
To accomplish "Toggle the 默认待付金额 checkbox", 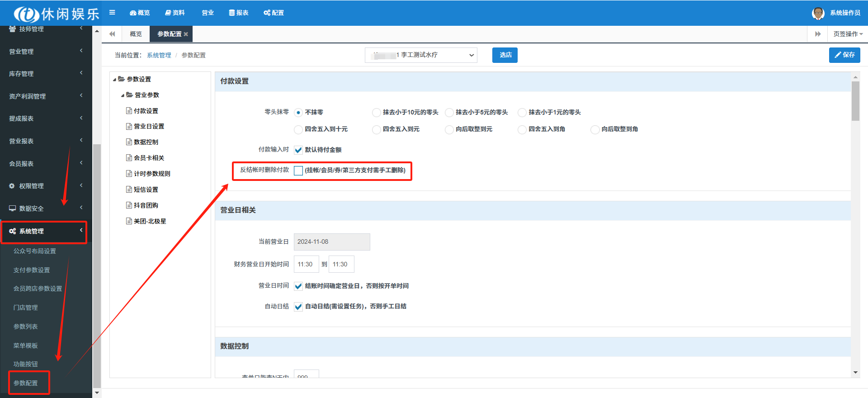I will [298, 150].
